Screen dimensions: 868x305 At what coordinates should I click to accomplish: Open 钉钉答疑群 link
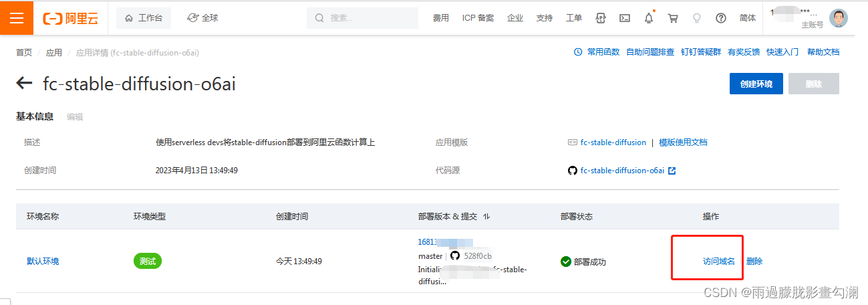coord(701,52)
